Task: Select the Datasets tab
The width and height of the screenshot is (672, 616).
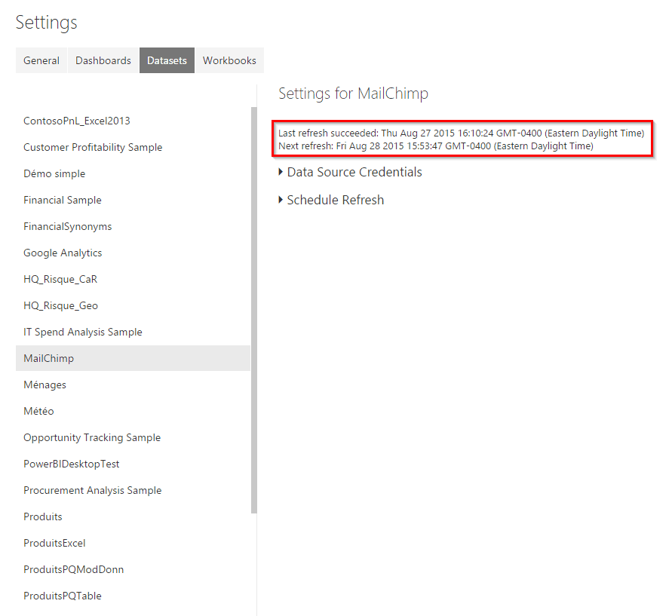Action: [167, 60]
